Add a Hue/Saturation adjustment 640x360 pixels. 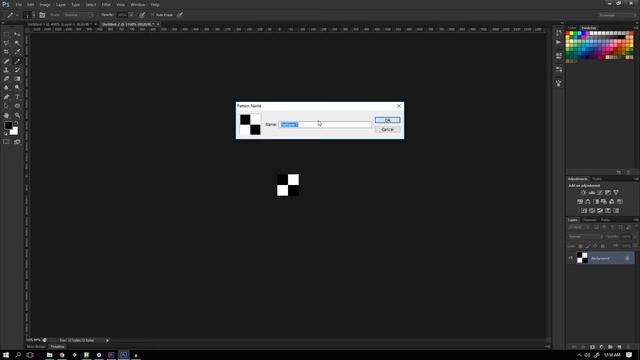[x=580, y=202]
